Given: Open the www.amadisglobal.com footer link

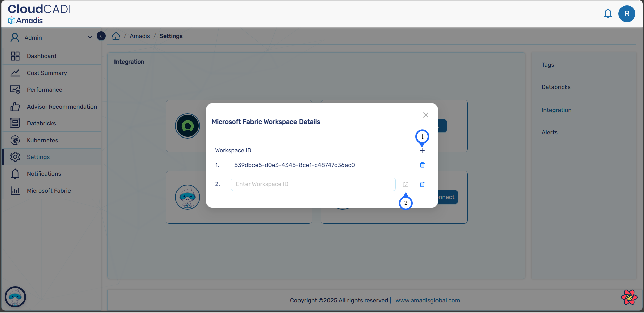Looking at the screenshot, I should pyautogui.click(x=427, y=300).
